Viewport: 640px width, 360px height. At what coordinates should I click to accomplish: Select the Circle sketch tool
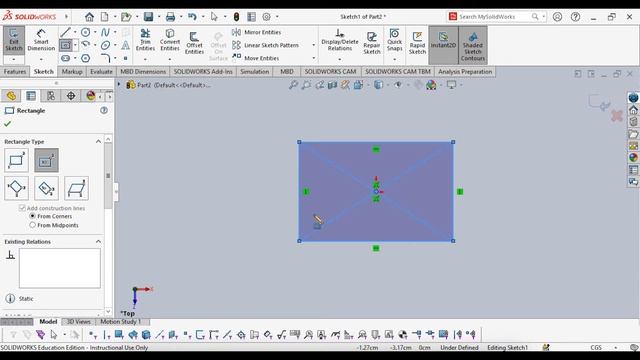85,32
